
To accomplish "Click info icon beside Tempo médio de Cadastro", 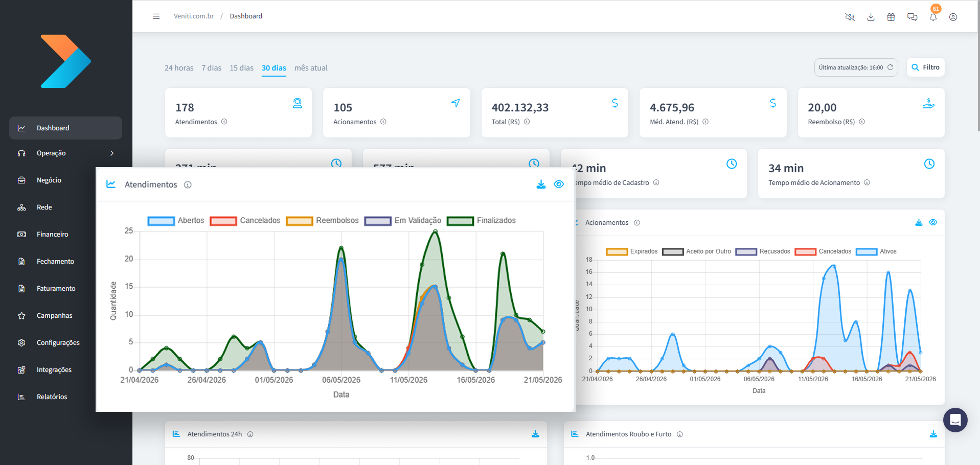I will tap(656, 182).
